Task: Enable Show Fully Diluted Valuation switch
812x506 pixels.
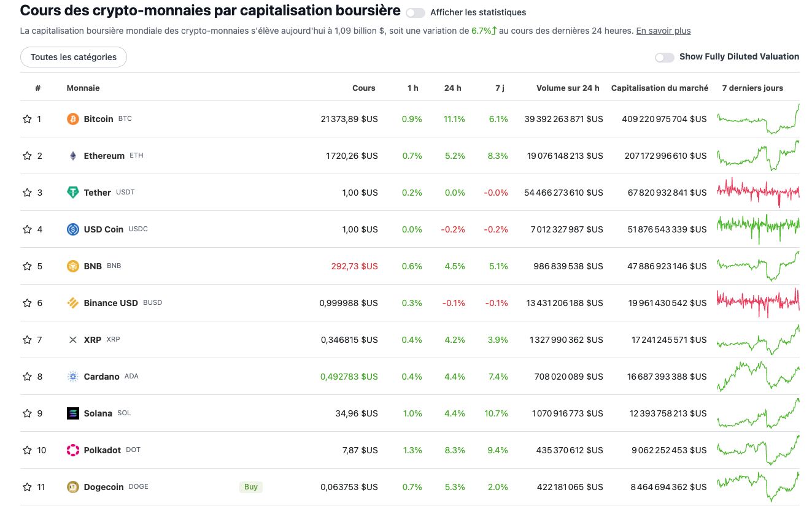Action: (x=664, y=57)
